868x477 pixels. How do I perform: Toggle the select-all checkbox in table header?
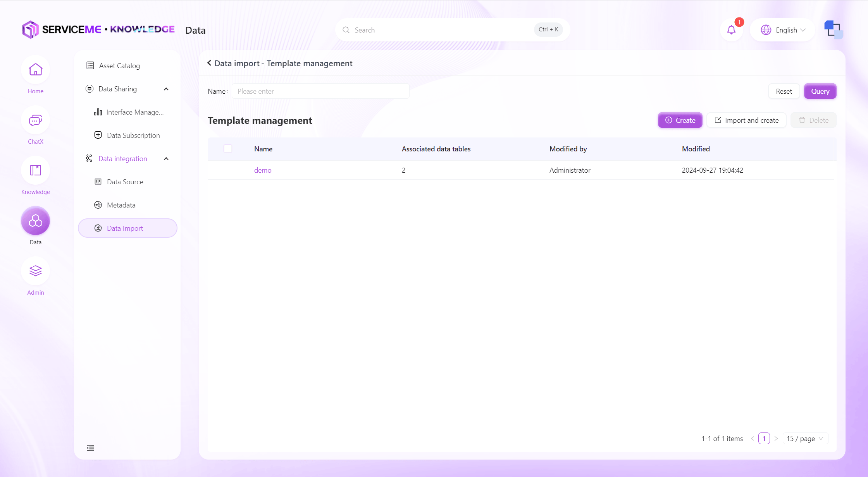point(228,149)
